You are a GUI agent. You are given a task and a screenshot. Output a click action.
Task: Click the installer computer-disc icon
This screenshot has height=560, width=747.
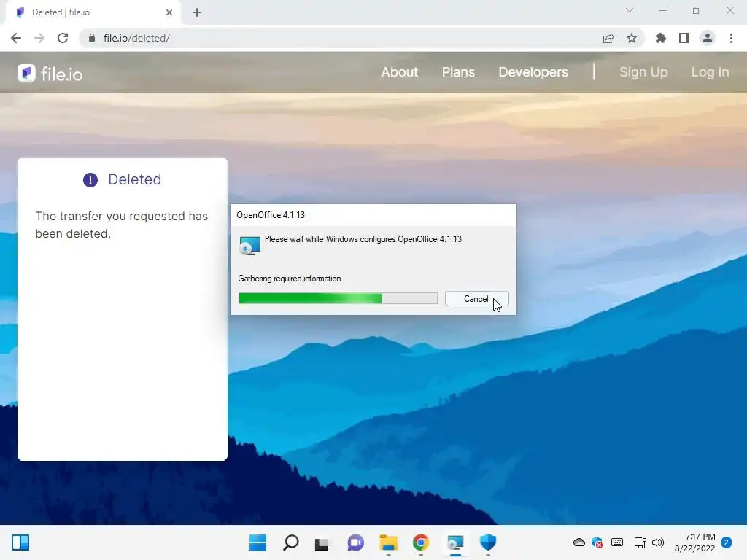point(249,246)
